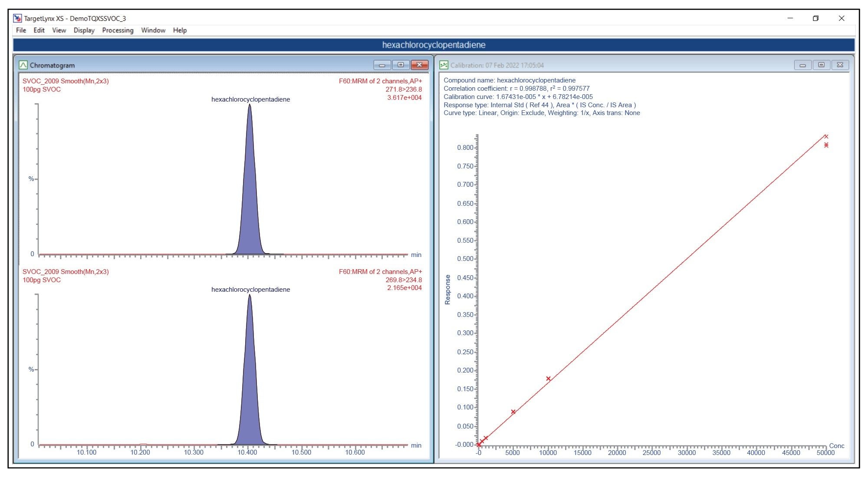The width and height of the screenshot is (868, 478).
Task: Click the calibration point at 10000 concentration
Action: [x=548, y=379]
